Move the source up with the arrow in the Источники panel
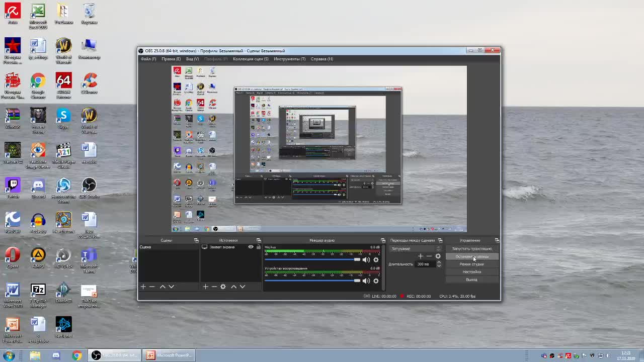This screenshot has width=644, height=362. pos(233,287)
